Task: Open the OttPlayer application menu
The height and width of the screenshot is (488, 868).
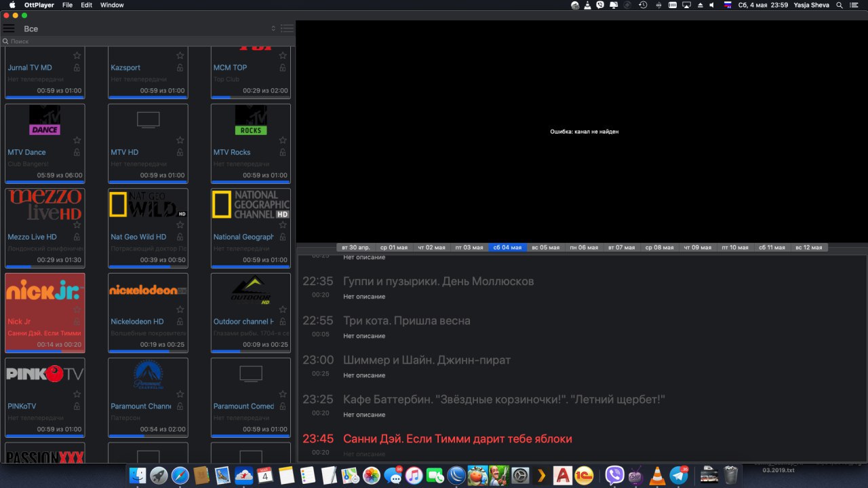Action: click(x=39, y=5)
